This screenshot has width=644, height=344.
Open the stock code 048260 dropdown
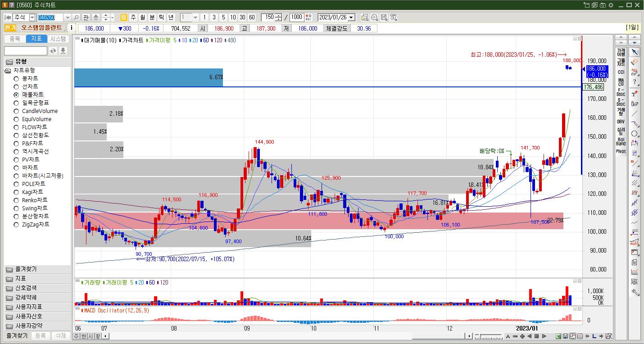(x=68, y=17)
